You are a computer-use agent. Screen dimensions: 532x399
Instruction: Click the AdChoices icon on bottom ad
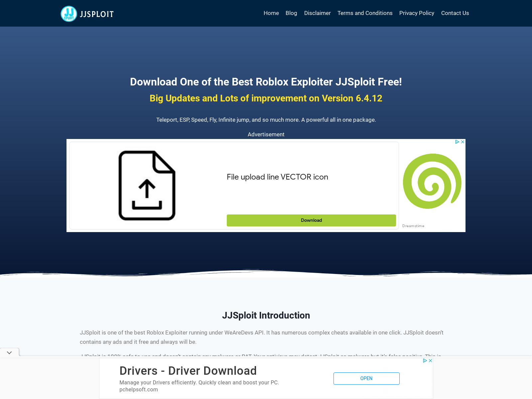(425, 361)
